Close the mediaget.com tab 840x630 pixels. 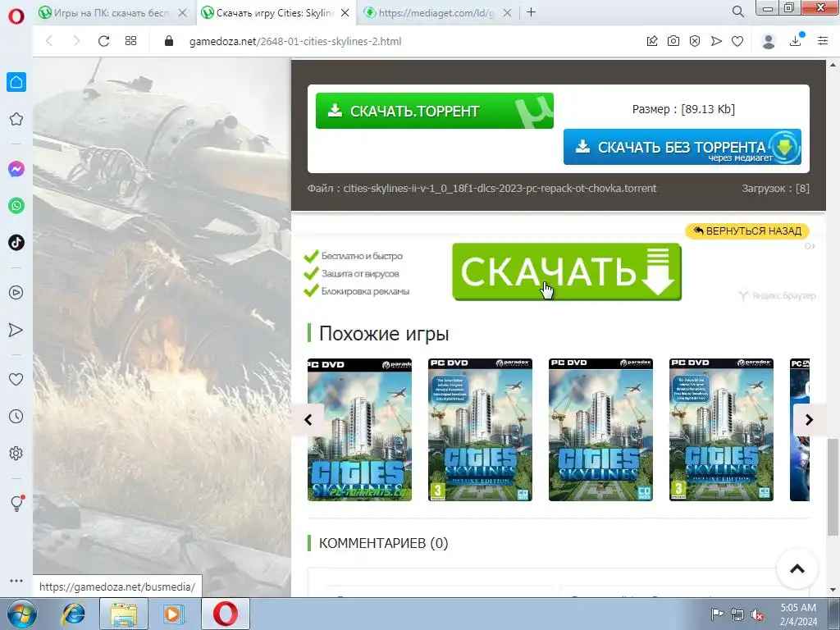(507, 13)
